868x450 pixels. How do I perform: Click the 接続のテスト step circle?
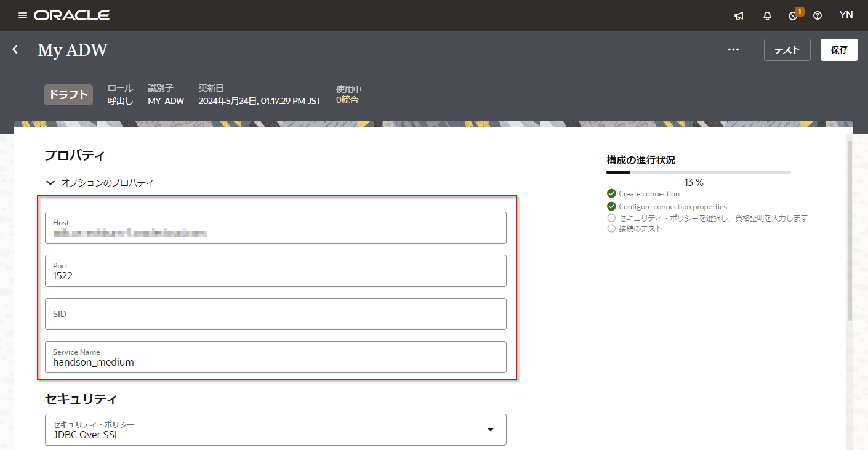click(611, 228)
